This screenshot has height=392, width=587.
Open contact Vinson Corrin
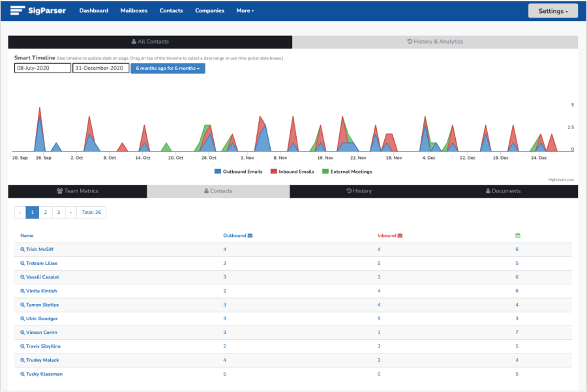click(x=42, y=333)
